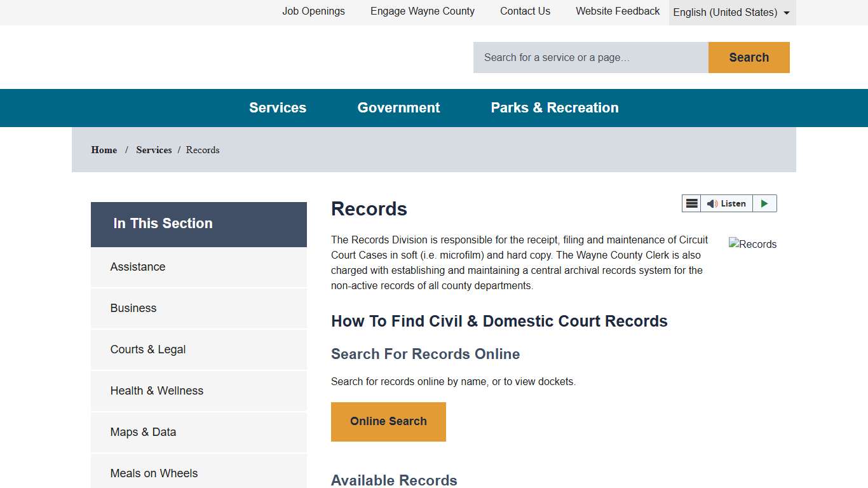Open Engage Wayne County link

click(x=423, y=11)
